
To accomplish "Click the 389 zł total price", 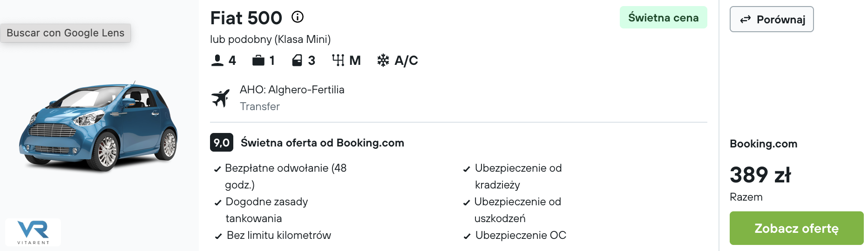I will (x=760, y=175).
